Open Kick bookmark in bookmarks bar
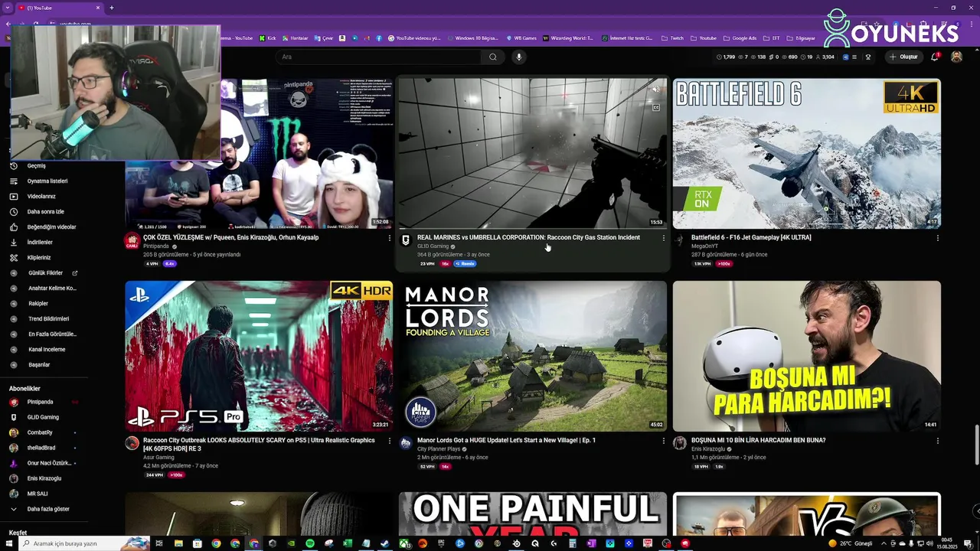980x551 pixels. pos(268,37)
